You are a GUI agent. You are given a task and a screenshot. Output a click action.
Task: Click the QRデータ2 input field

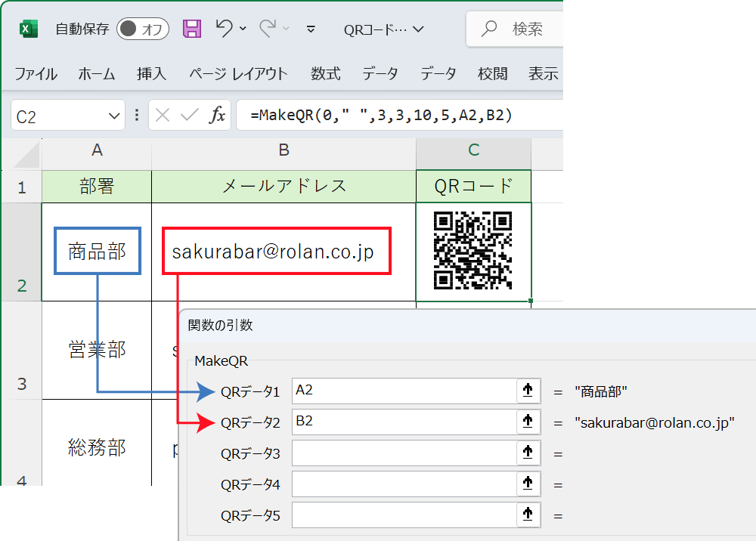[x=404, y=422]
